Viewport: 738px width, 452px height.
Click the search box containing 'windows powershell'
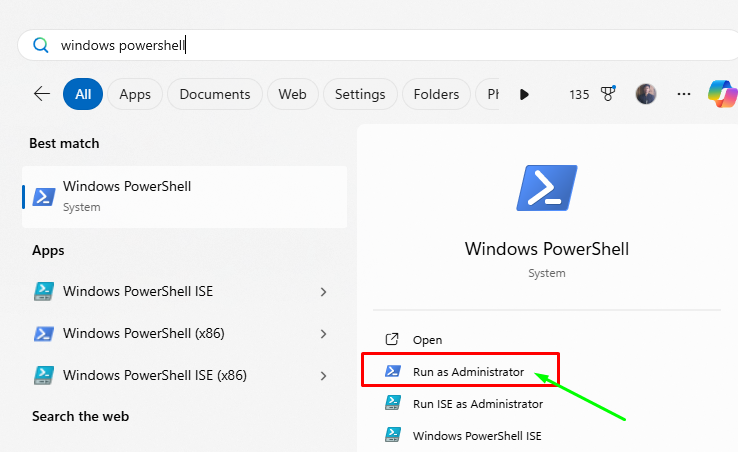[x=377, y=45]
